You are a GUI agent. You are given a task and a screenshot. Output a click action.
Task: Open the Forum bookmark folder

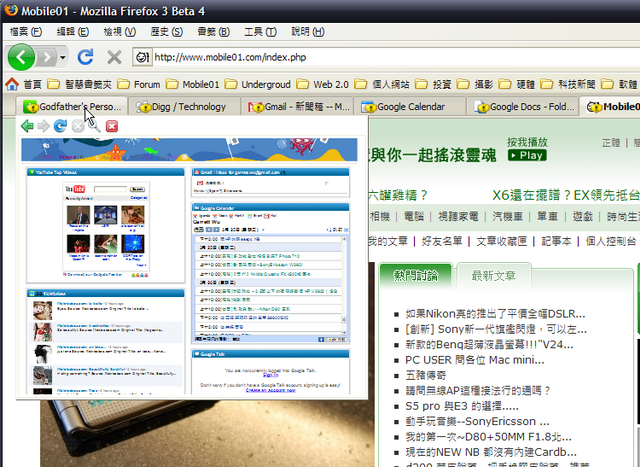[139, 84]
